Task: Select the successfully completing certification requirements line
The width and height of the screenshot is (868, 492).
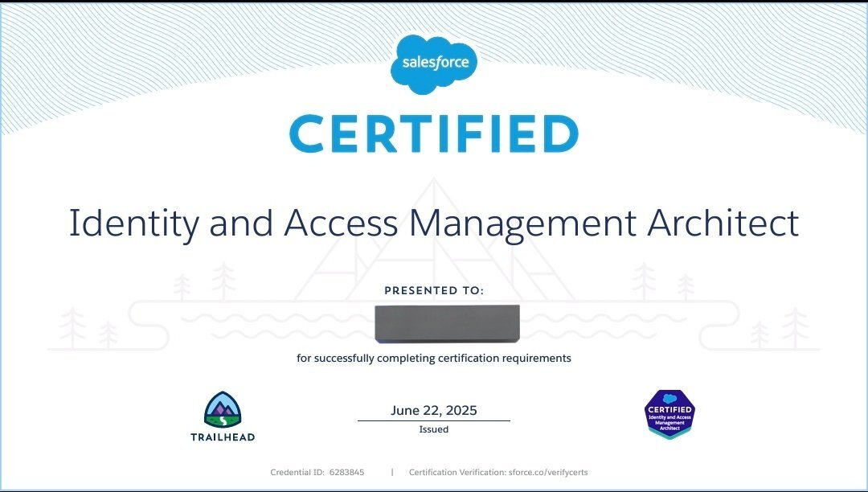Action: (x=434, y=358)
